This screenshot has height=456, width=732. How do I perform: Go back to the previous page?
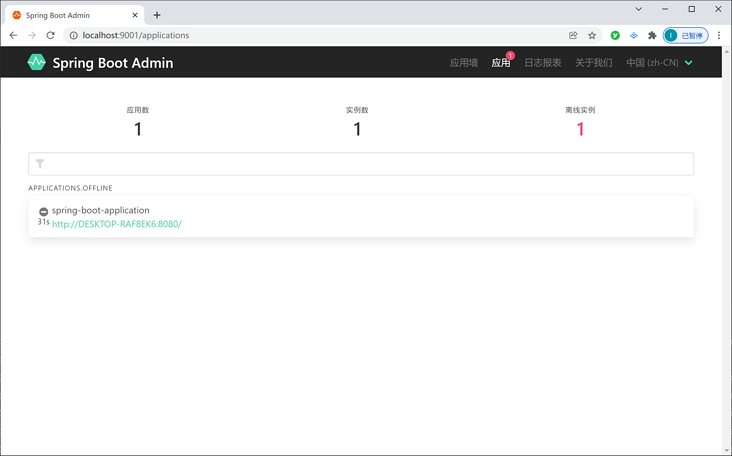coord(13,35)
